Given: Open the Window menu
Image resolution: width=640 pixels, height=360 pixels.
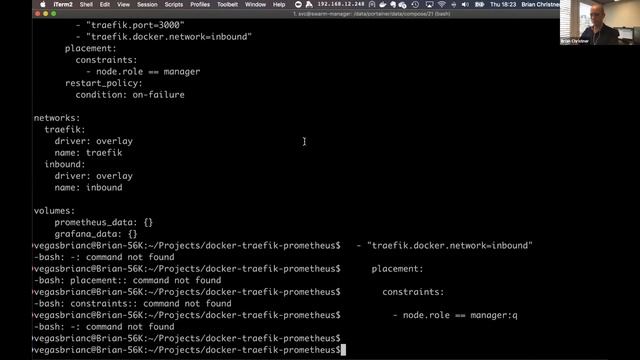Looking at the screenshot, I should pos(256,4).
